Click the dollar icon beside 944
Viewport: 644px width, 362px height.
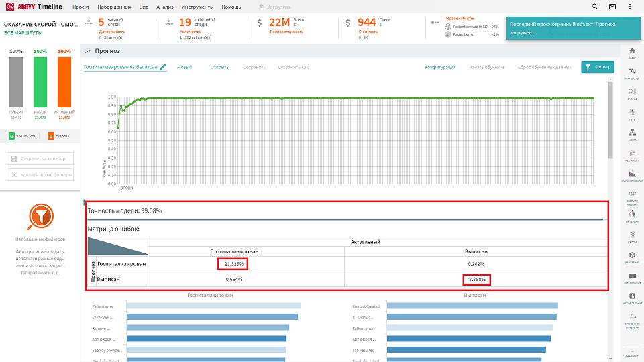(348, 23)
